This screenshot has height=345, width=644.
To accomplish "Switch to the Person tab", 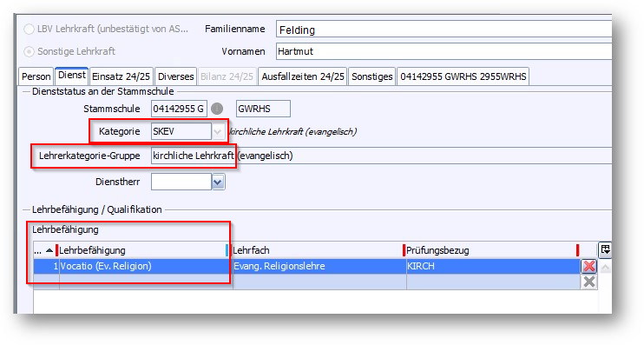I will coord(36,76).
